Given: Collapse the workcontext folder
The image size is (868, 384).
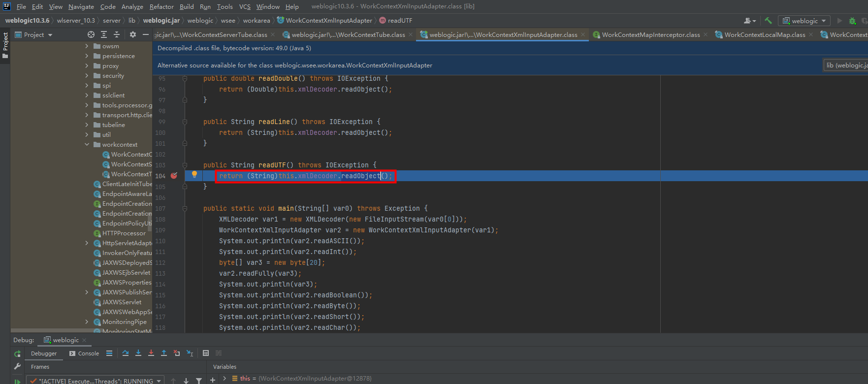Looking at the screenshot, I should tap(87, 144).
